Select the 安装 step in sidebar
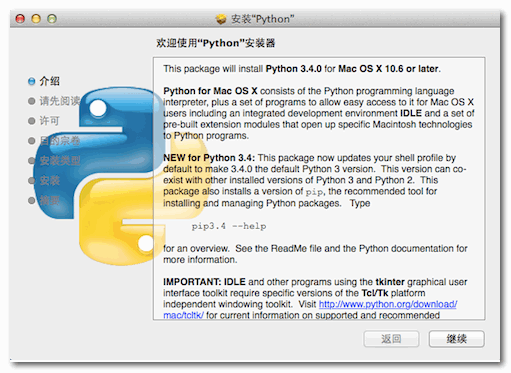The height and width of the screenshot is (373, 511). pos(49,181)
